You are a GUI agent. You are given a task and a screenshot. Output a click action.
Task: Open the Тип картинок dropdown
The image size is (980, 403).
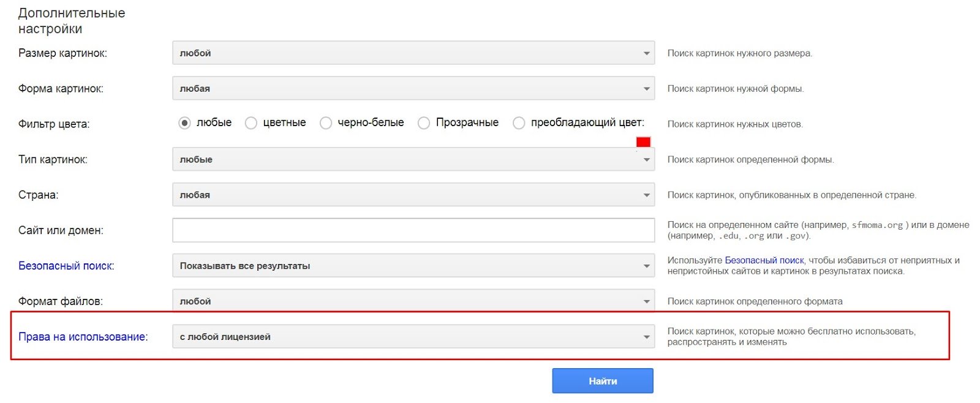pos(413,160)
